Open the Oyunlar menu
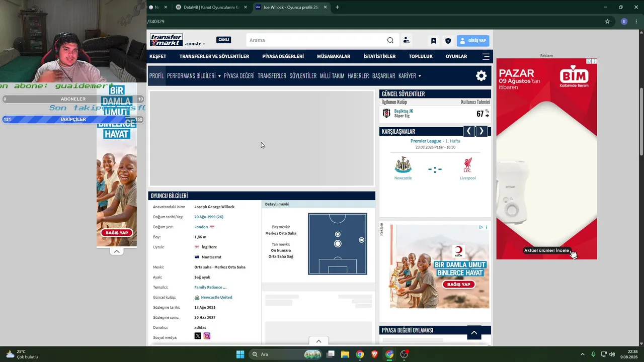This screenshot has height=362, width=644. 456,56
